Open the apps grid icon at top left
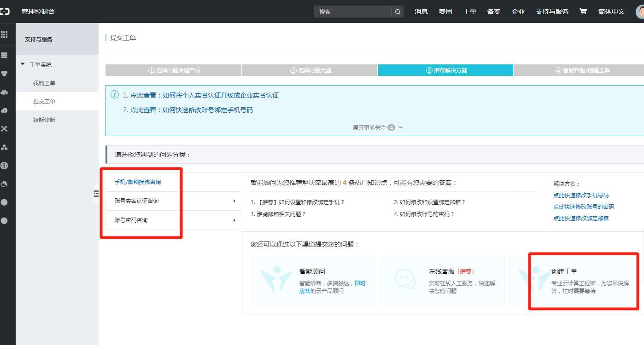The image size is (644, 345). click(5, 34)
